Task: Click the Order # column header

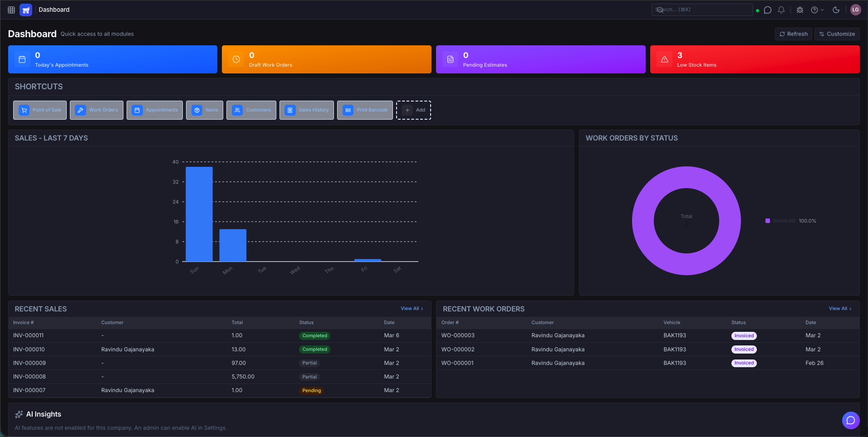Action: click(x=450, y=323)
